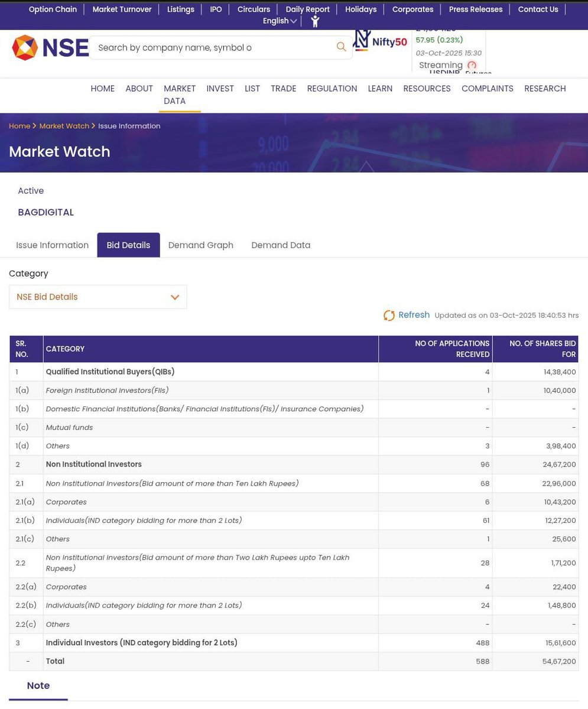
Task: Open the RESEARCH menu
Action: coord(545,89)
